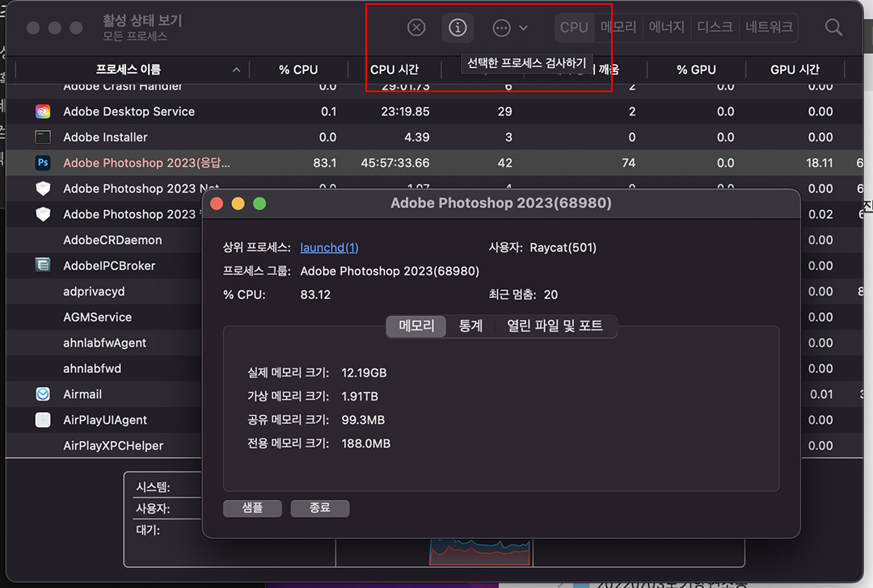
Task: Click the 12.19GB real memory value
Action: point(364,372)
